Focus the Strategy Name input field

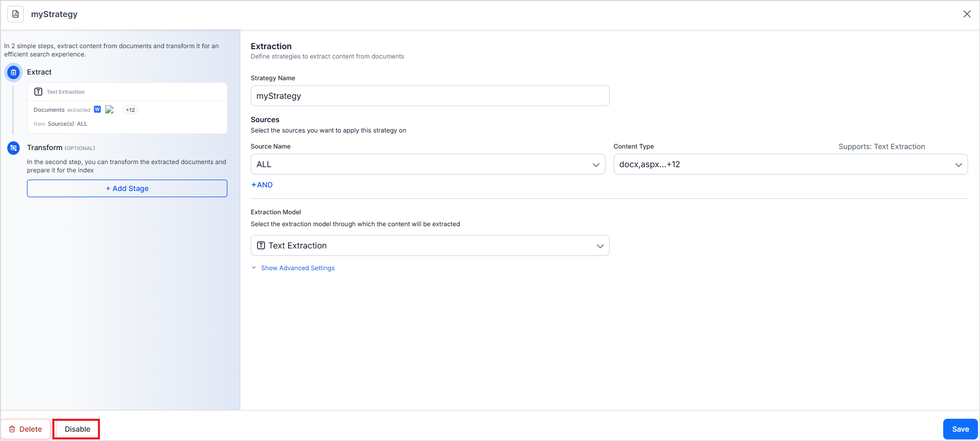[x=429, y=96]
